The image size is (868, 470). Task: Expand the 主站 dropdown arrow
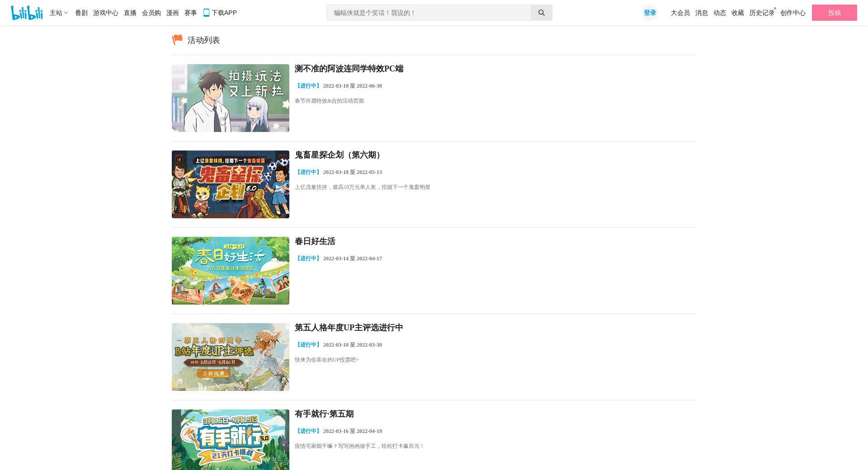tap(66, 13)
